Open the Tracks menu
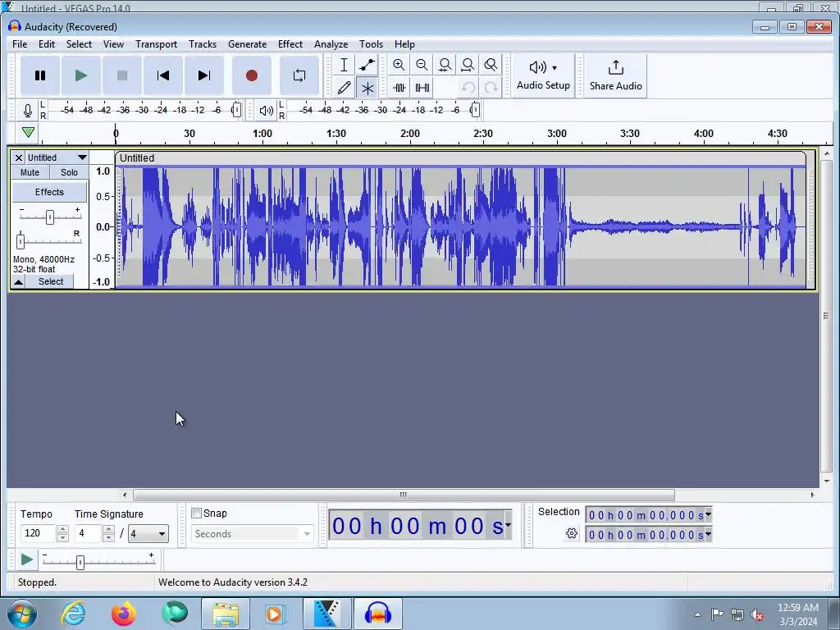The width and height of the screenshot is (840, 630). pos(203,44)
